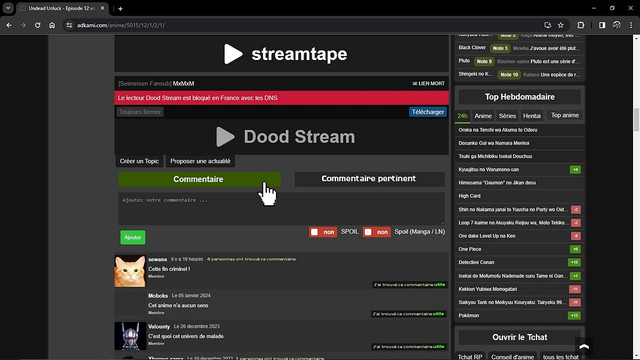The width and height of the screenshot is (640, 360).
Task: Click the address bar URL
Action: tap(121, 25)
